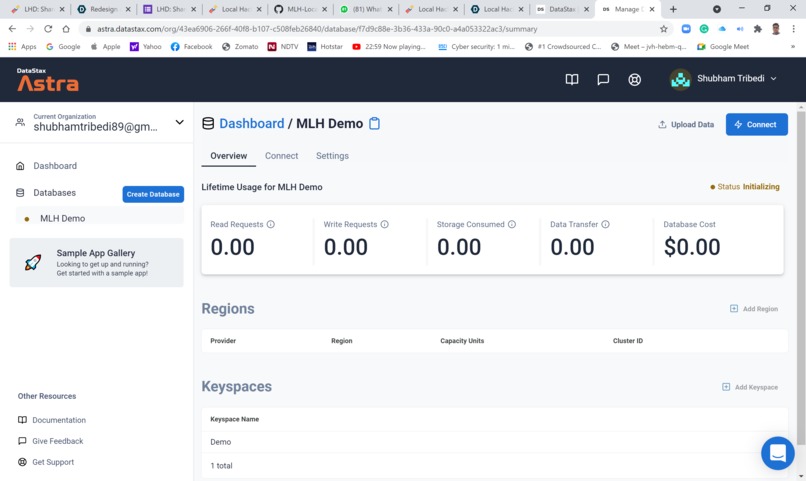Open Dashboard in the sidebar
The height and width of the screenshot is (481, 806).
click(x=55, y=165)
